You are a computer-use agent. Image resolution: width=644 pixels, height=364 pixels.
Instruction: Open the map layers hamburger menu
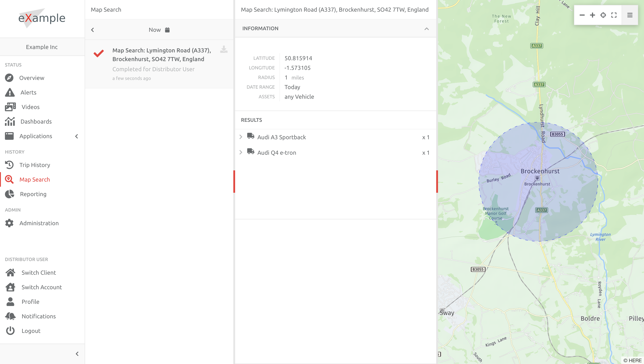pos(630,15)
